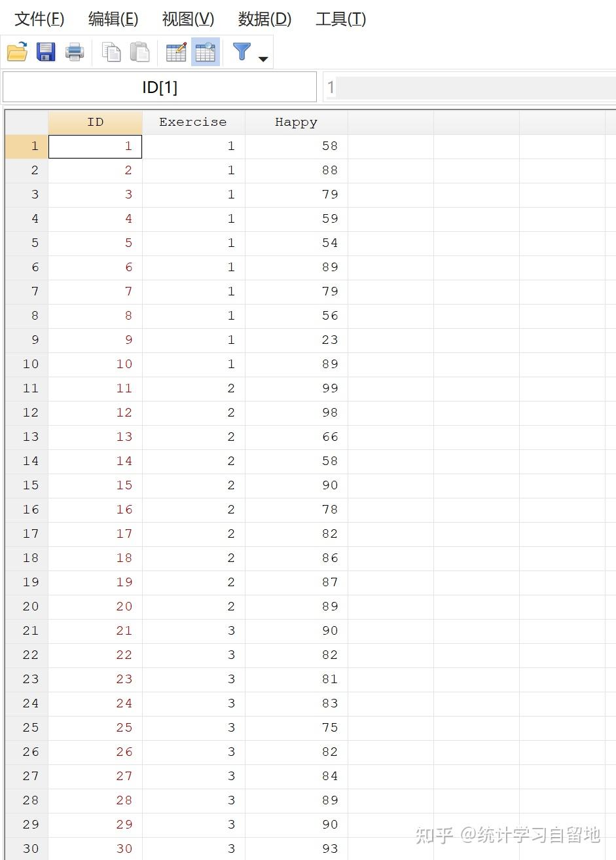Click the Paste clipboard icon
616x860 pixels.
click(x=139, y=52)
